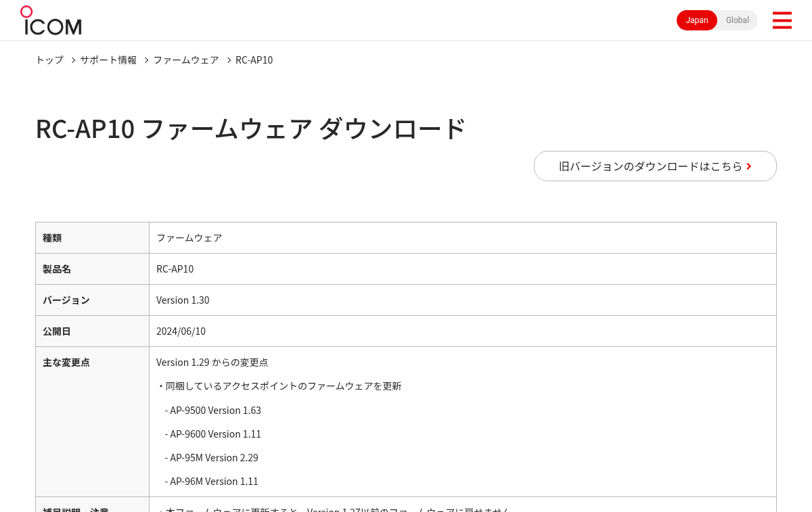Click the Version 1.30 cell
812x512 pixels.
tap(463, 300)
